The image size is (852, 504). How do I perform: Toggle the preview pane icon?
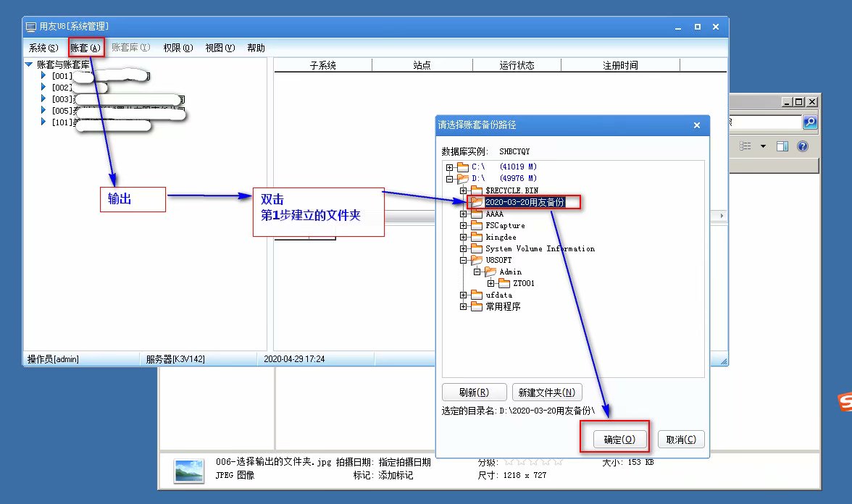[782, 146]
